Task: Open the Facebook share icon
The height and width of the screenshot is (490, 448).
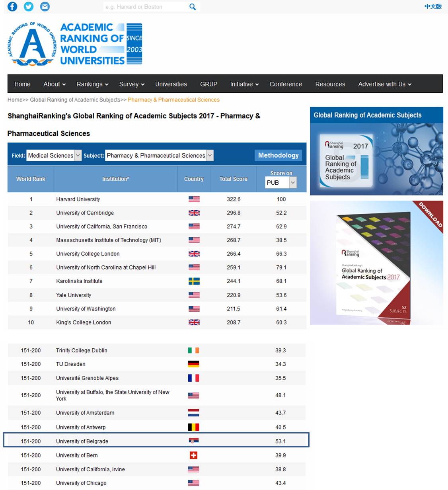Action: pyautogui.click(x=12, y=6)
